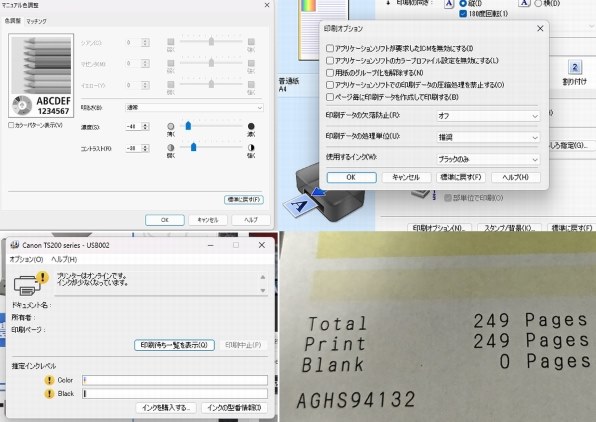
Task: Click ヘルプ in the マニュアル色調整 dialog
Action: tap(251, 220)
